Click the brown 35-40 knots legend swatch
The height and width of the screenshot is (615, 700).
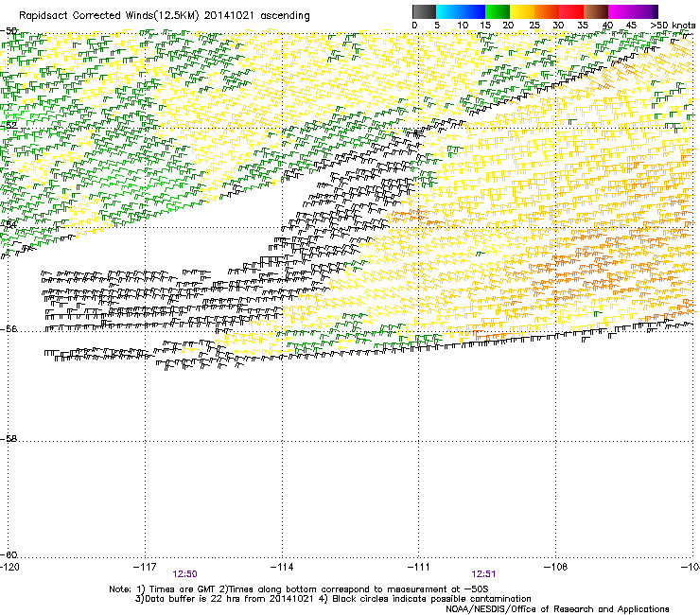(x=596, y=11)
